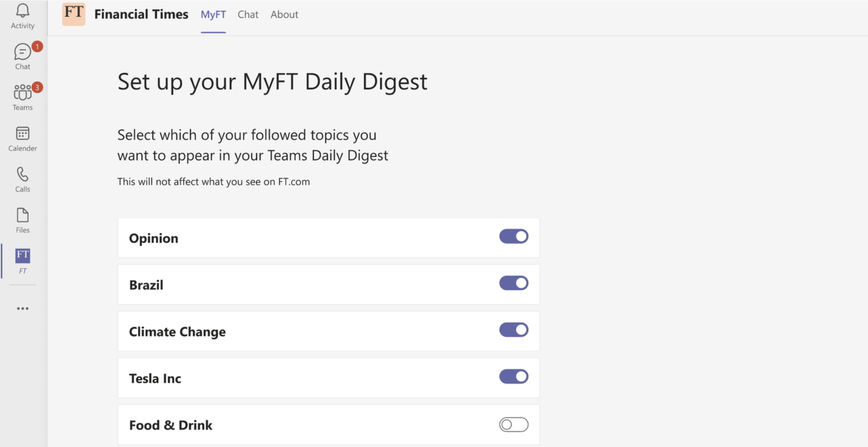Switch to the Chat tab
Image resolution: width=868 pixels, height=447 pixels.
click(x=248, y=14)
